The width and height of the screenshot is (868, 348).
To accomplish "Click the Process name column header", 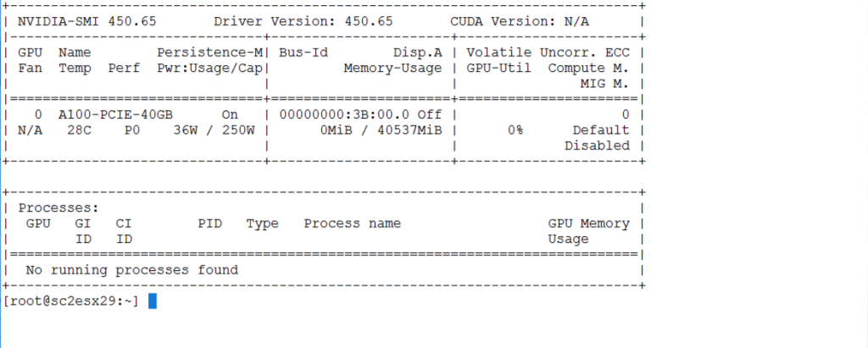I will point(352,224).
